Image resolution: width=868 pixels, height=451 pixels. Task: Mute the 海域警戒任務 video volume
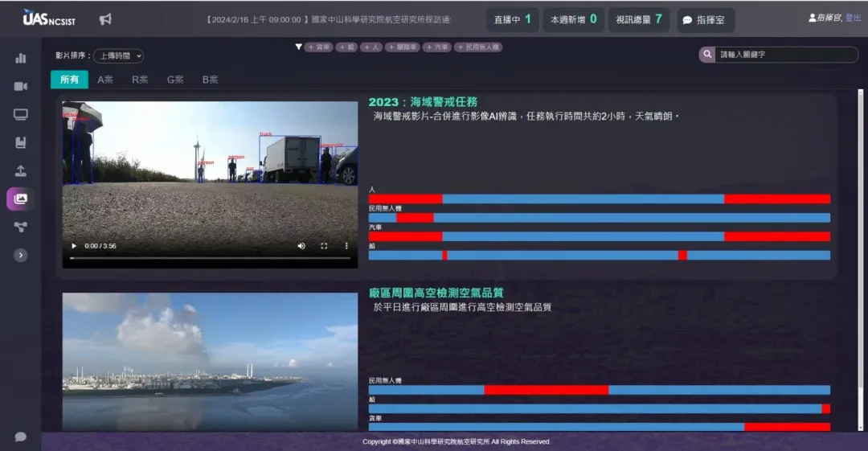[301, 246]
